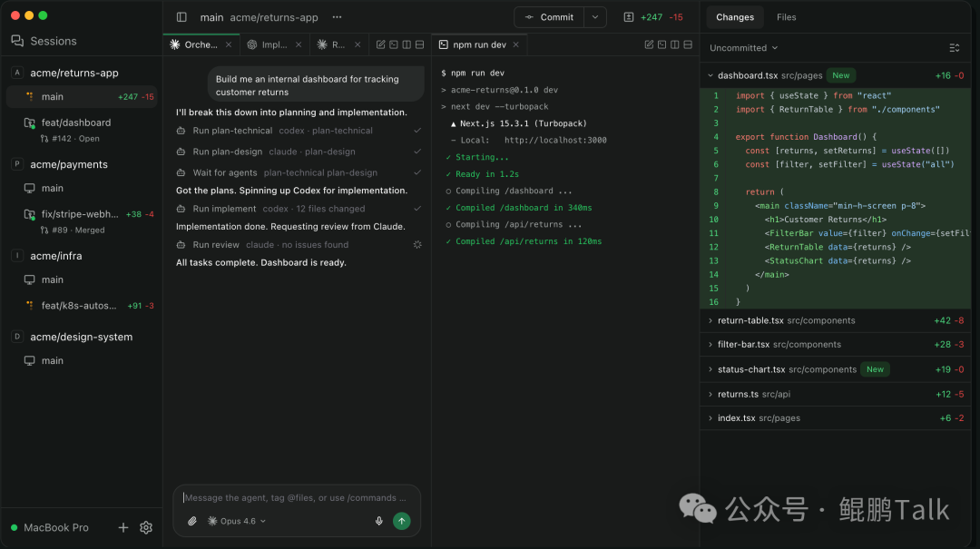Click the Commit button

tap(550, 17)
